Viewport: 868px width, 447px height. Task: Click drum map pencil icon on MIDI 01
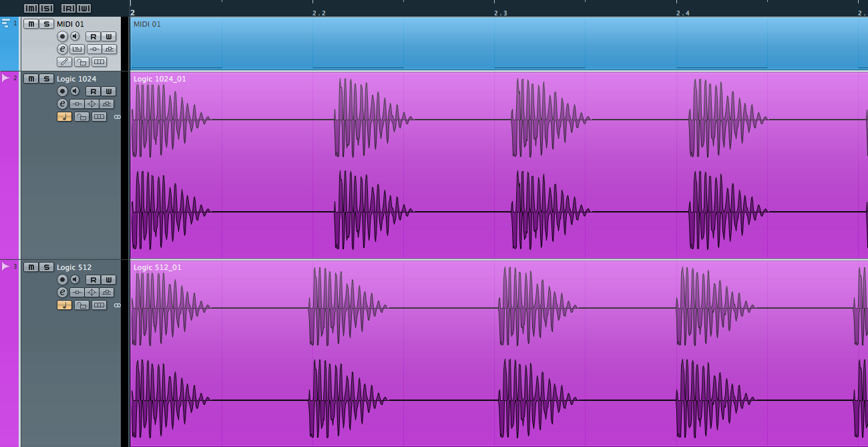pyautogui.click(x=64, y=62)
